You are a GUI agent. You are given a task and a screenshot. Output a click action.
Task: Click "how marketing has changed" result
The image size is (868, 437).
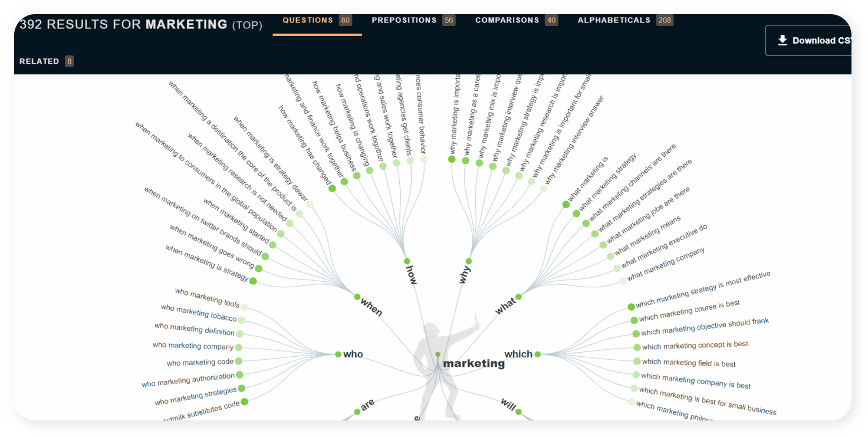304,144
